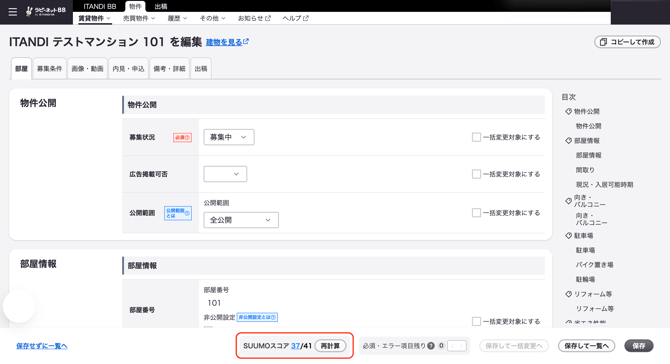Click help icon beside 必須・エラー項目残り
The image size is (670, 364).
pos(431,346)
